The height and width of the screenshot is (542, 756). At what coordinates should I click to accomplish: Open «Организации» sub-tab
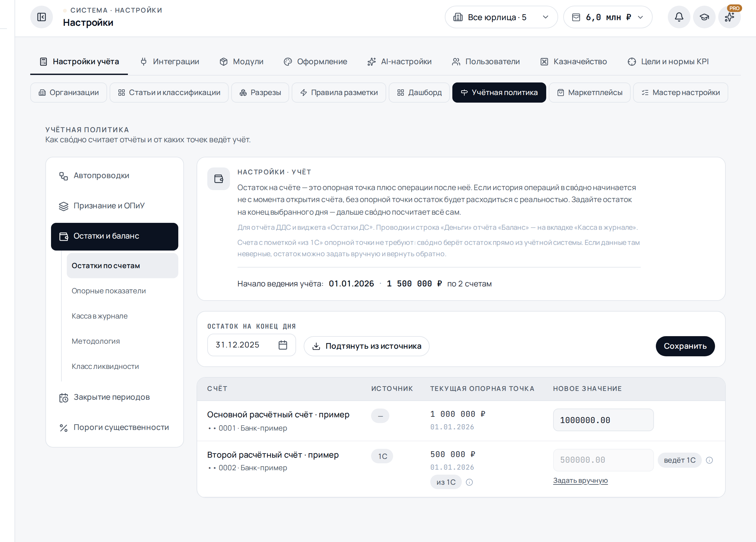point(69,93)
